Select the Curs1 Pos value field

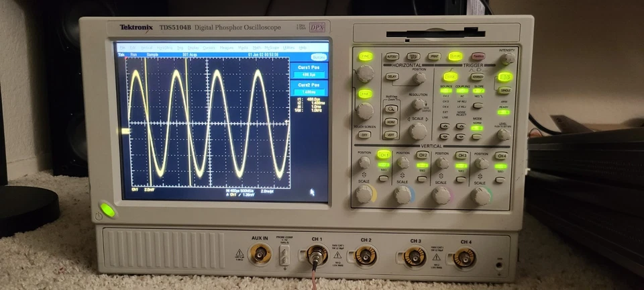point(309,75)
